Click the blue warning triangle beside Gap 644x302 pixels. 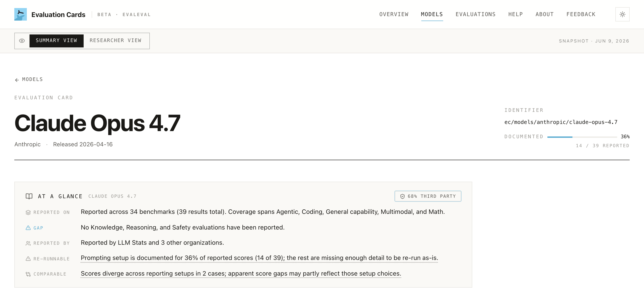click(28, 228)
